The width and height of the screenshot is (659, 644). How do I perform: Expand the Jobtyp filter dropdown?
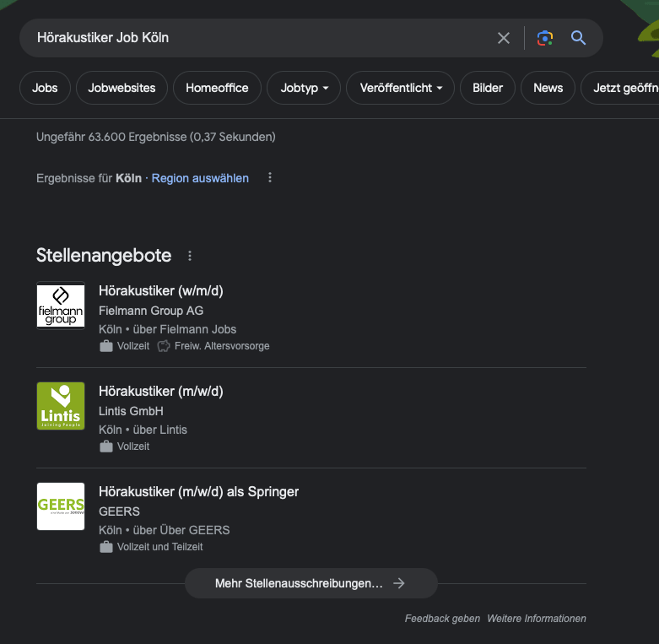pyautogui.click(x=304, y=88)
